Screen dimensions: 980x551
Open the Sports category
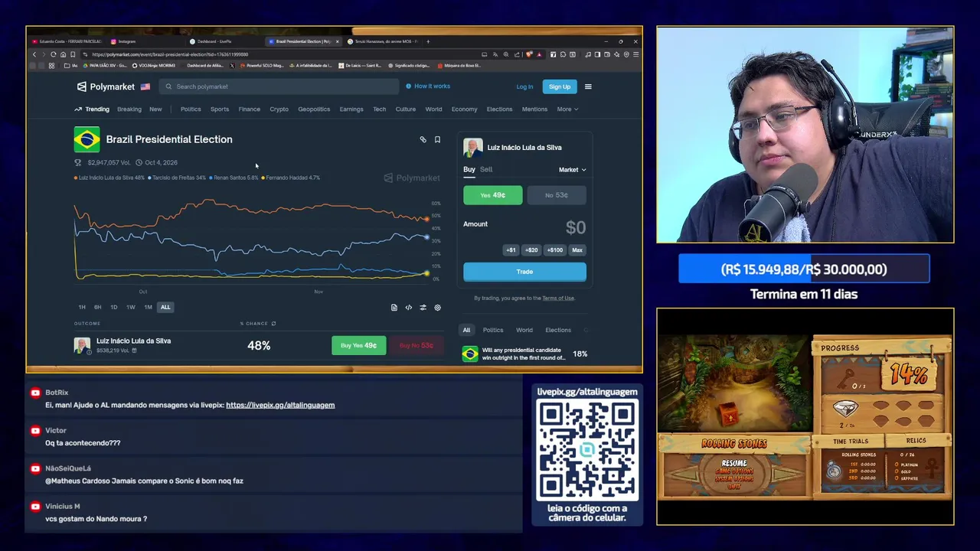220,109
